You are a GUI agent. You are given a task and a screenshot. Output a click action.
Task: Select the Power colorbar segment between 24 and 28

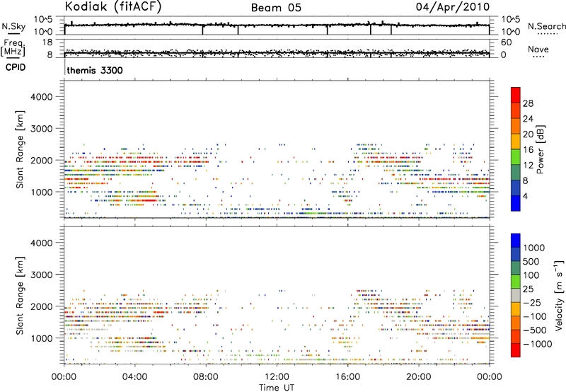tap(516, 110)
